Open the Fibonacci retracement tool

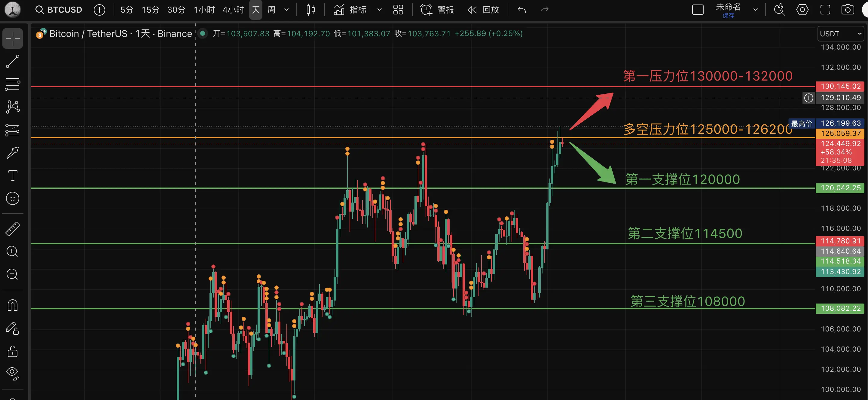pos(12,84)
